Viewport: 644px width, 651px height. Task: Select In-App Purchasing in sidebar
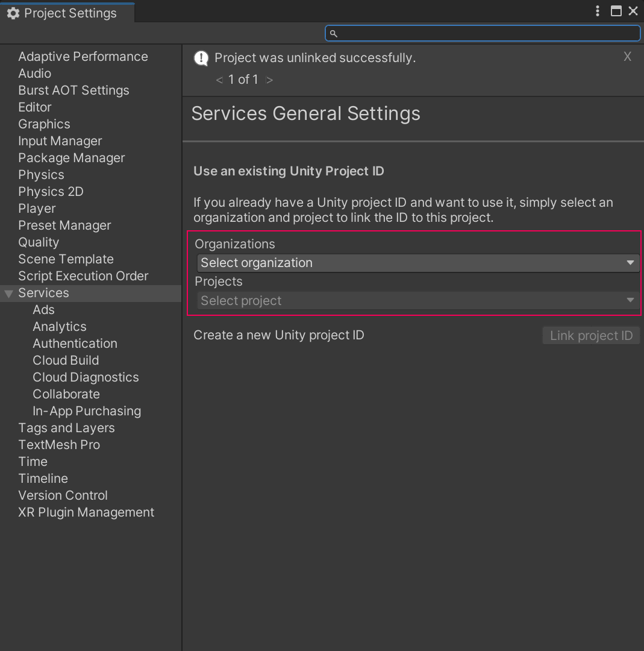pos(87,411)
